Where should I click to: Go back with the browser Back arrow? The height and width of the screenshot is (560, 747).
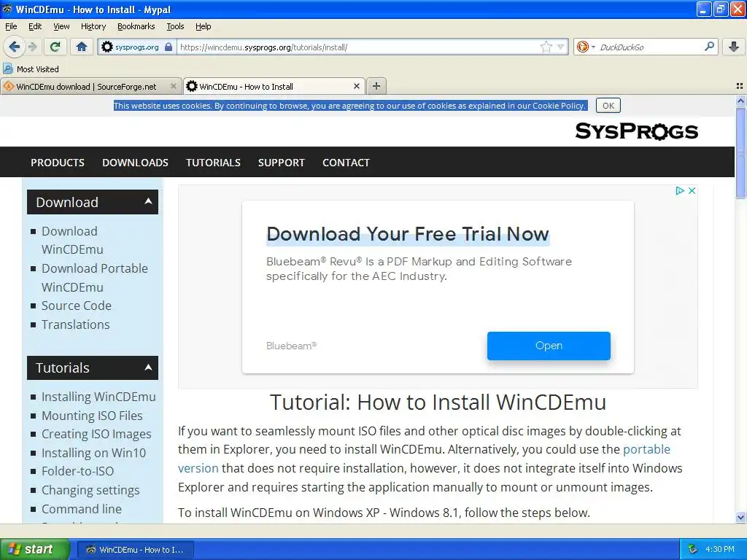coord(14,47)
